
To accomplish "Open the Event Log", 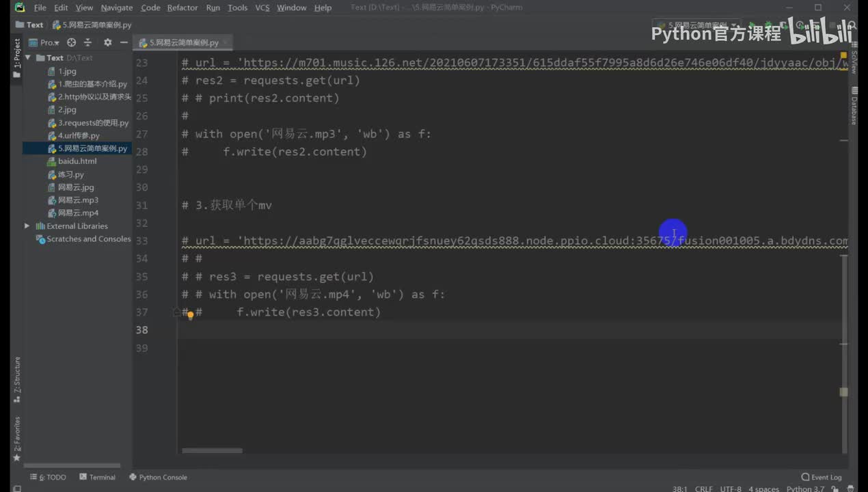I will pyautogui.click(x=822, y=477).
